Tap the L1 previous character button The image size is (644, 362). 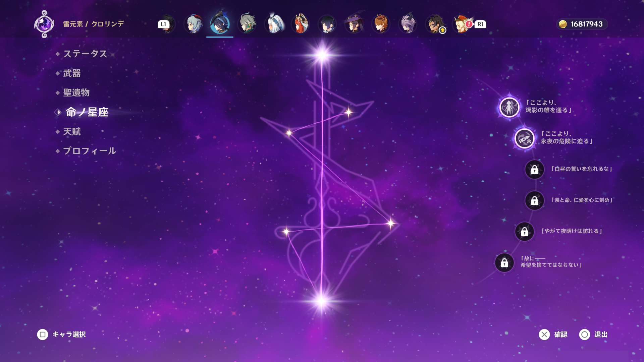pos(163,24)
